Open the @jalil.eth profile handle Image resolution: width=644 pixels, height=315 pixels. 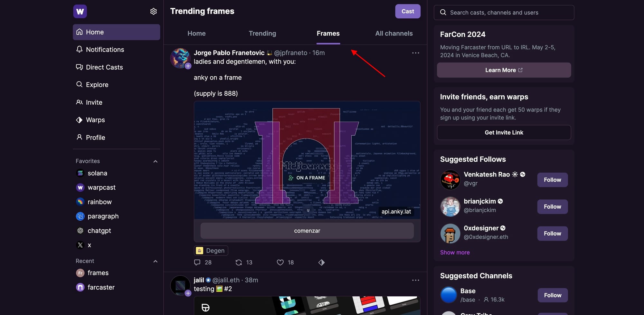[226, 280]
